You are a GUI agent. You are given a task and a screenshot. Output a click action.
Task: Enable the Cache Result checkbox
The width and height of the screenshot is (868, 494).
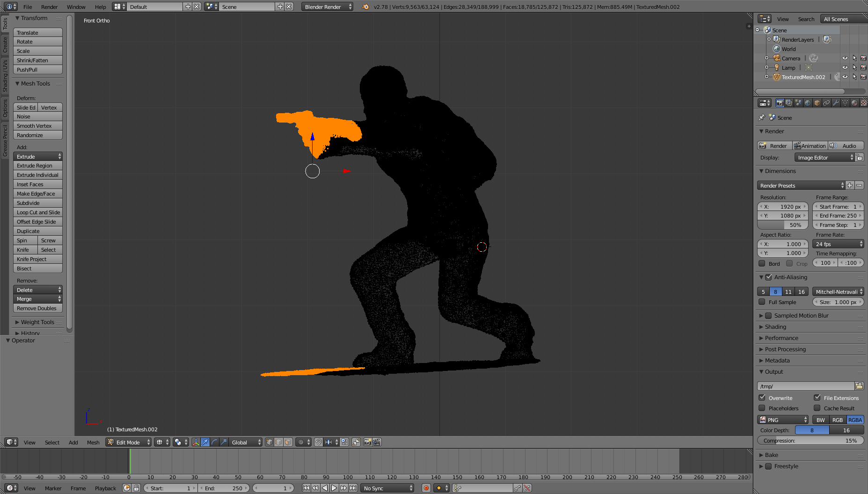coord(817,408)
